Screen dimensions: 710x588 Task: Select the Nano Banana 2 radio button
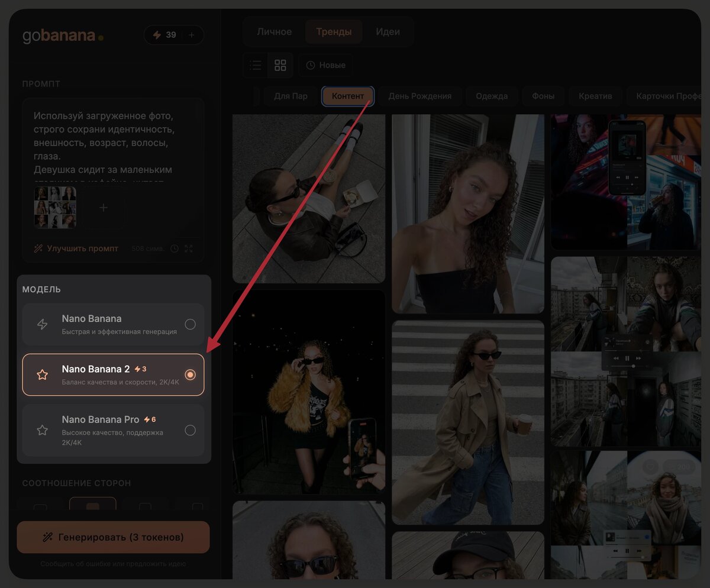coord(190,374)
